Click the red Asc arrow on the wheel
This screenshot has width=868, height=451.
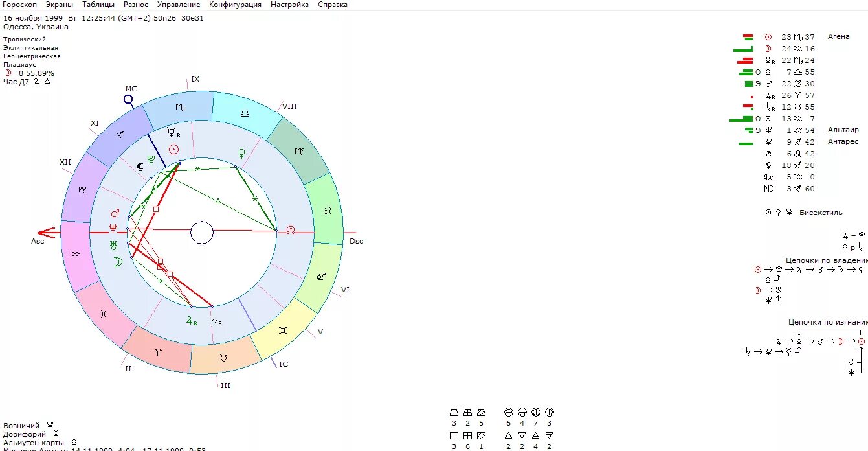(x=46, y=233)
